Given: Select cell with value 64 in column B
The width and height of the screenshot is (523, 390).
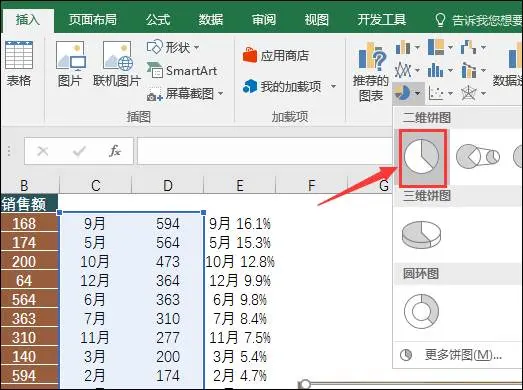Looking at the screenshot, I should 28,281.
